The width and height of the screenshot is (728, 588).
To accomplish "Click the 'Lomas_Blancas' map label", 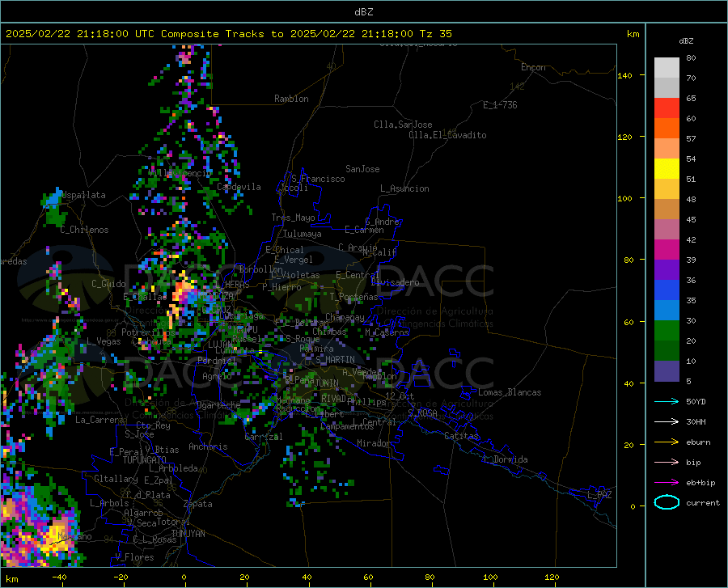I will point(510,392).
